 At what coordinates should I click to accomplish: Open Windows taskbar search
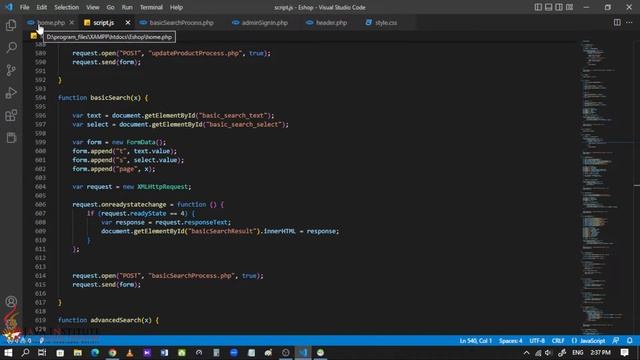(x=25, y=353)
